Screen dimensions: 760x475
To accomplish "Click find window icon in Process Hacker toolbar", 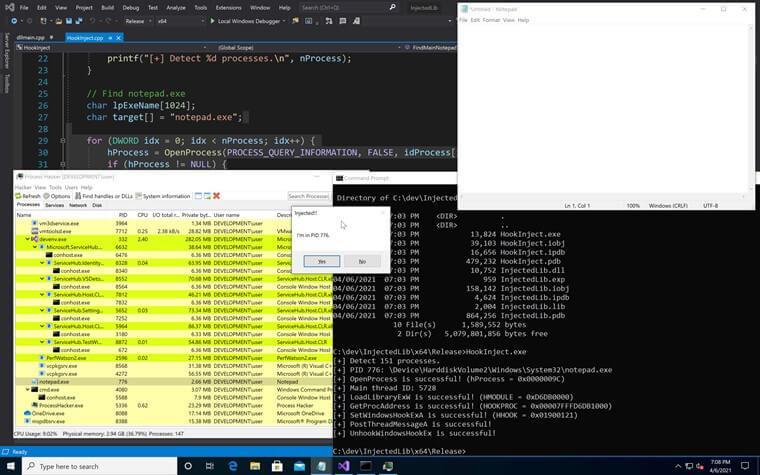I will tap(198, 196).
